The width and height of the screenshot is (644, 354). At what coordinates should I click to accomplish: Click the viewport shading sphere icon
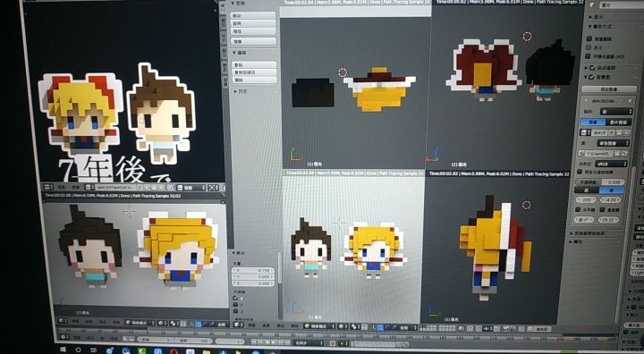342,327
